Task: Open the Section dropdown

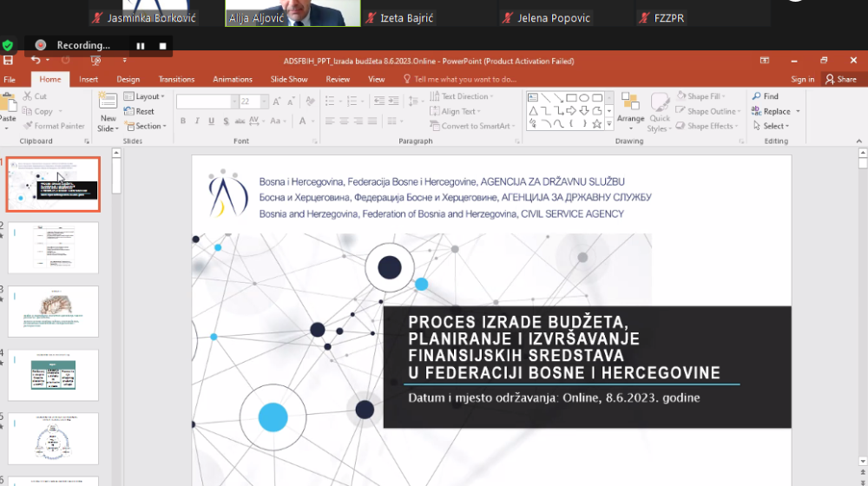Action: tap(146, 126)
